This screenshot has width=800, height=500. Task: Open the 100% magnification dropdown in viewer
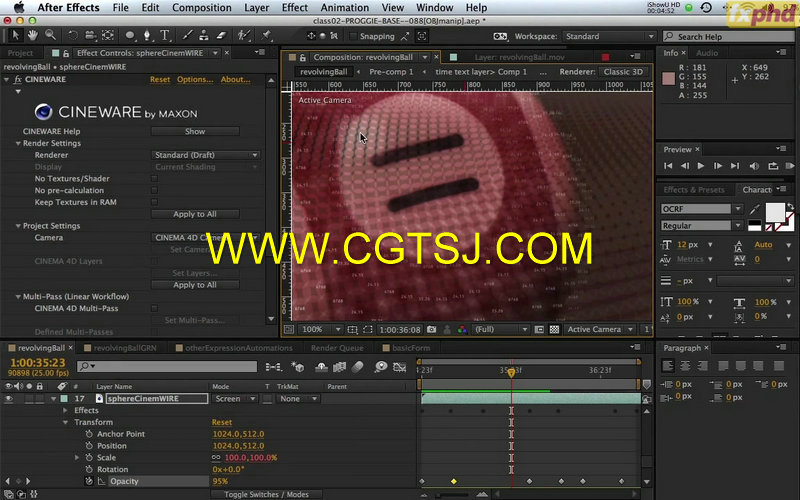pos(320,330)
